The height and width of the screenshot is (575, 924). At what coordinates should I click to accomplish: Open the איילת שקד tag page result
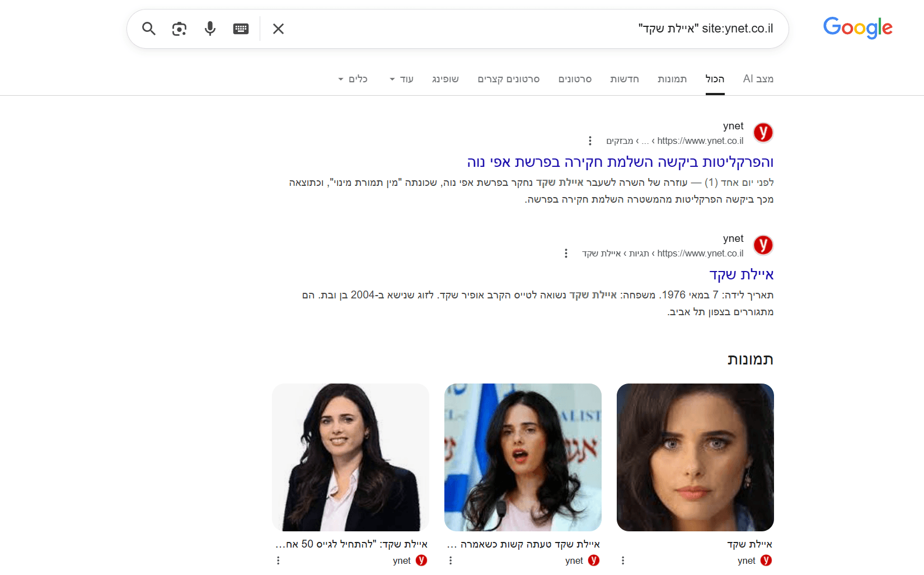[742, 275]
